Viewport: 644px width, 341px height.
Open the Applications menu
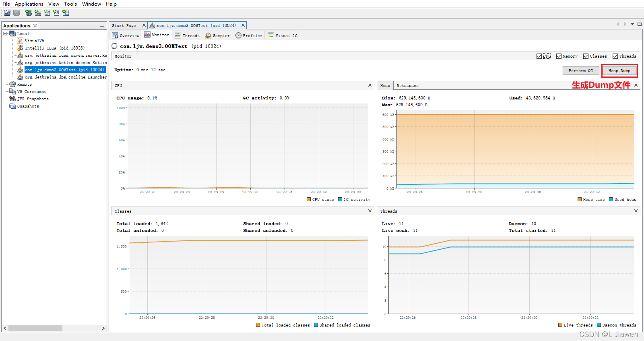pyautogui.click(x=29, y=4)
